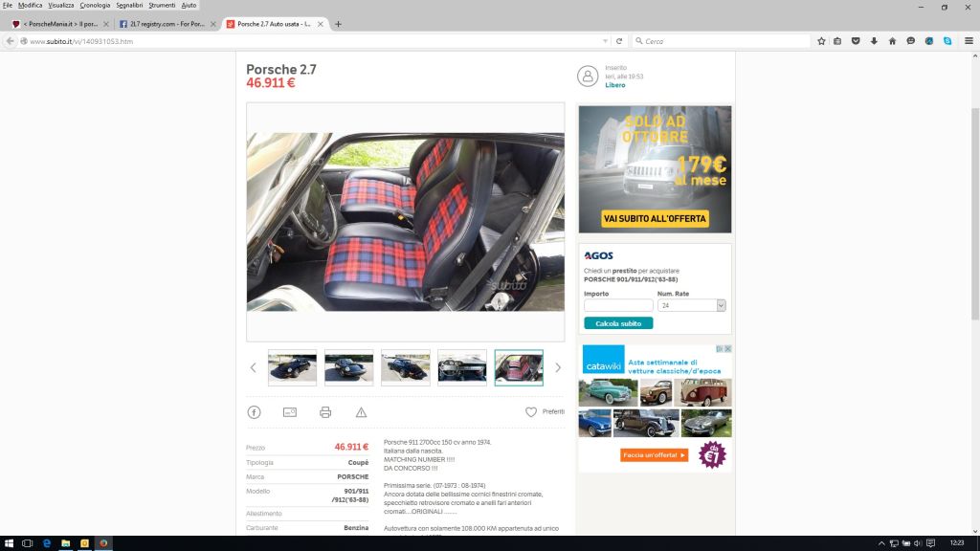
Task: Open Task View on the taskbar
Action: (27, 543)
